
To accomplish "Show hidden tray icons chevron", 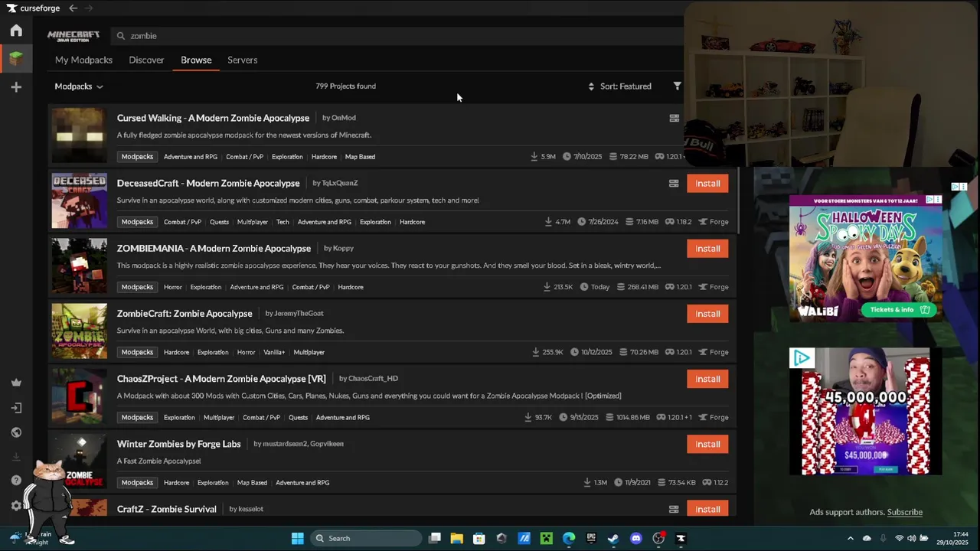I will [x=850, y=538].
